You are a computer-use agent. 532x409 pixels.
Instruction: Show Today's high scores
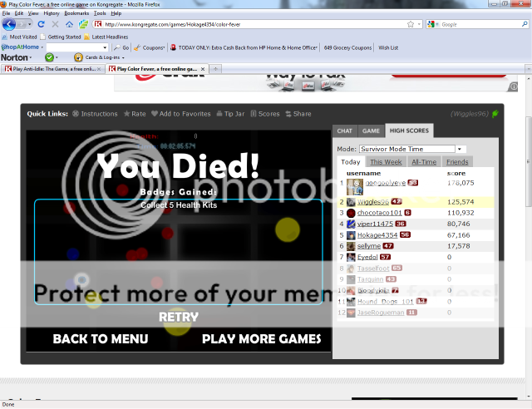tap(351, 162)
